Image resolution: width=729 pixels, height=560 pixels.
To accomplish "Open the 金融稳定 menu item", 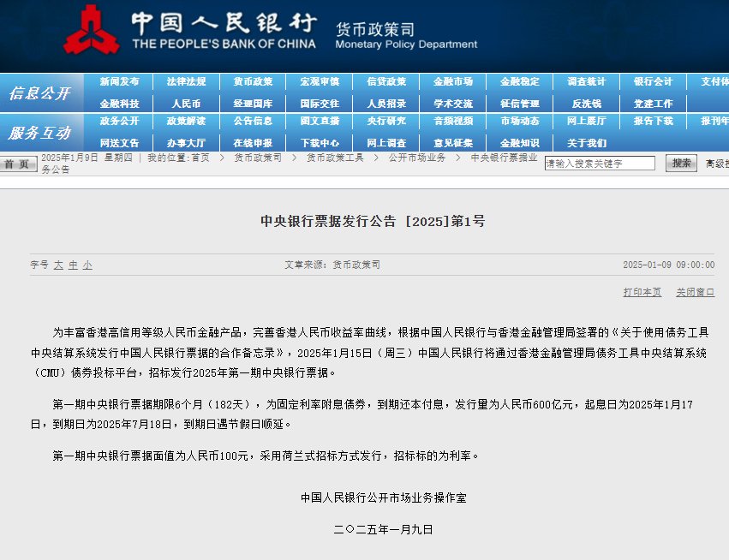I will (x=520, y=82).
